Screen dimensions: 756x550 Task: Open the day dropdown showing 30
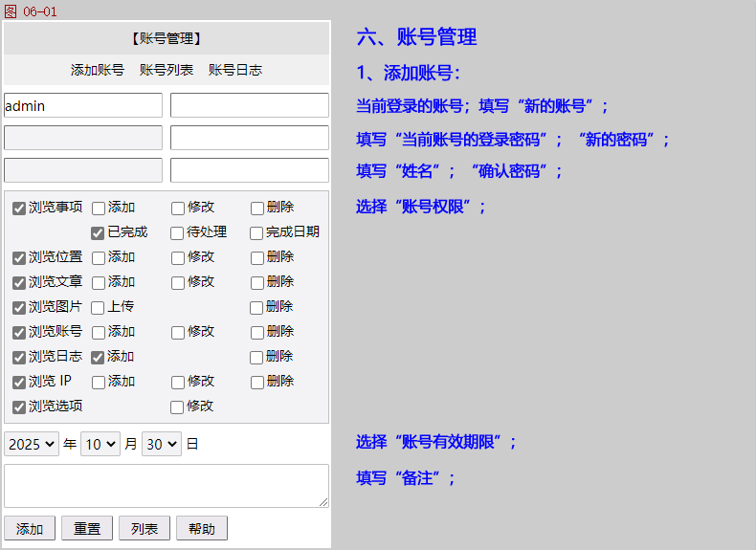click(161, 445)
